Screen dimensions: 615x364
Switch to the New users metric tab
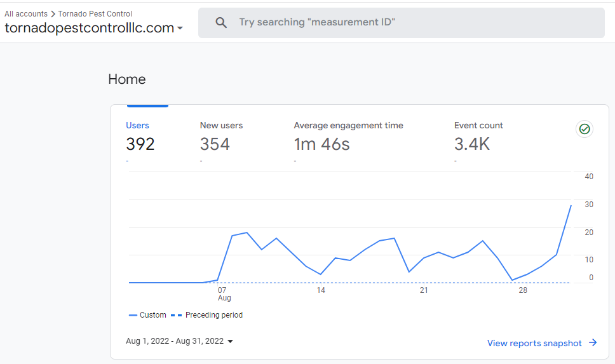tap(221, 126)
